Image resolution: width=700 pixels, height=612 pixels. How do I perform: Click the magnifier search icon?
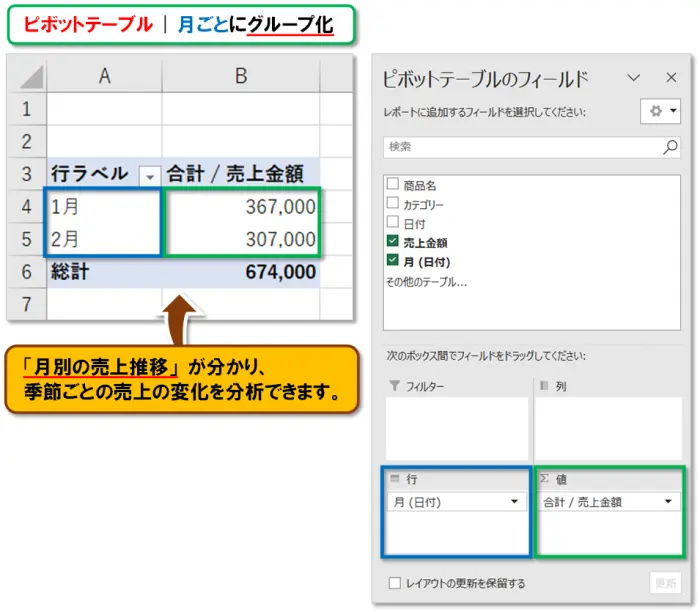pyautogui.click(x=670, y=146)
